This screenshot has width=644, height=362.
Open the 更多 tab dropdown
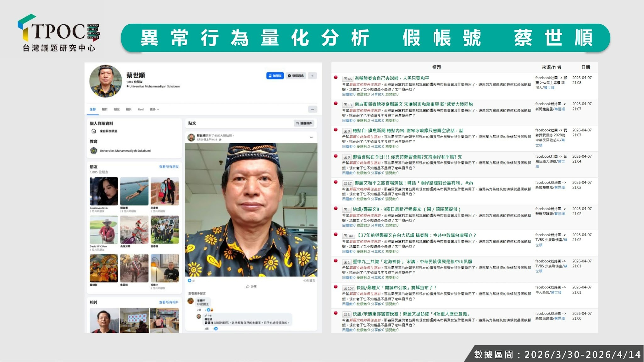(154, 109)
